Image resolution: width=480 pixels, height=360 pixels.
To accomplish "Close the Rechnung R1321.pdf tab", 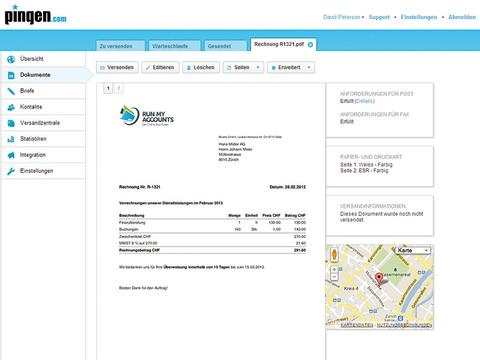I will coord(310,45).
